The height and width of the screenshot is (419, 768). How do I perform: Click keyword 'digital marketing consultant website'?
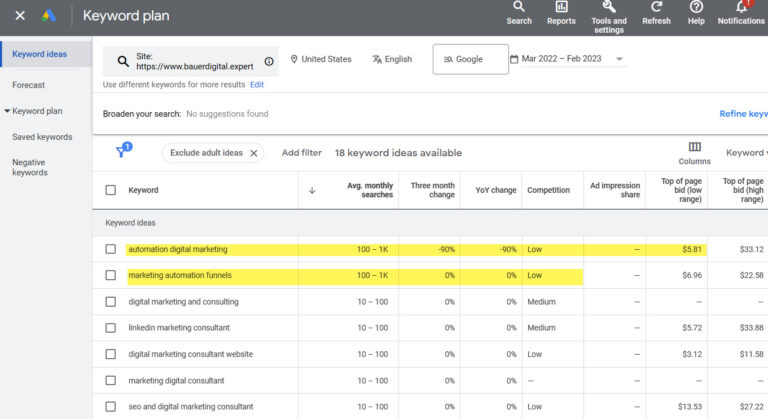point(191,354)
